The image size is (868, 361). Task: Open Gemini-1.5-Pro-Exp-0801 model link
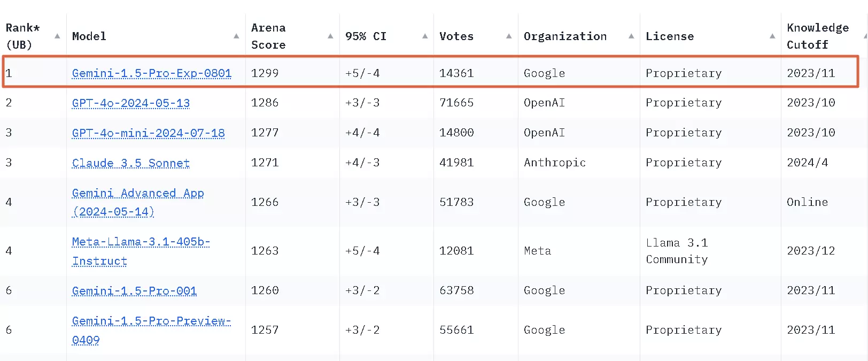pos(152,73)
